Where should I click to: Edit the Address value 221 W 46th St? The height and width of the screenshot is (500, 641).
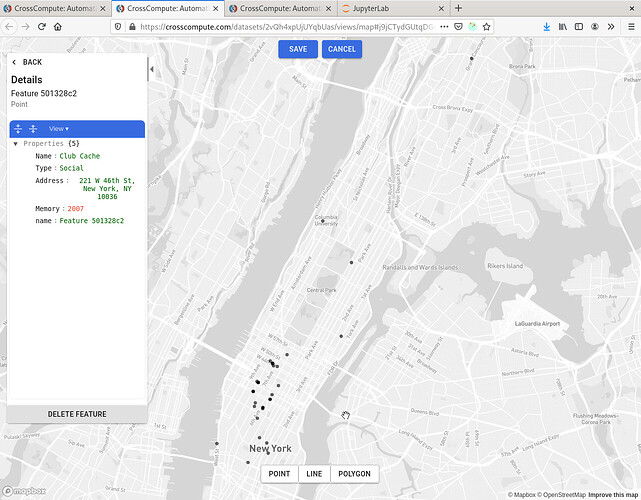pyautogui.click(x=107, y=188)
